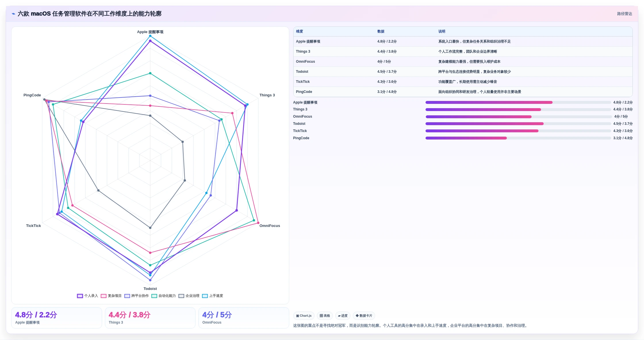Click table cell 4.5分 / 3.7分
The image size is (644, 340).
pyautogui.click(x=387, y=72)
